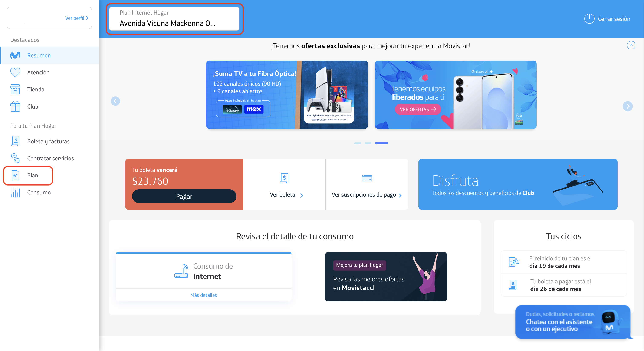Click the Pagar button
644x351 pixels.
(x=184, y=196)
